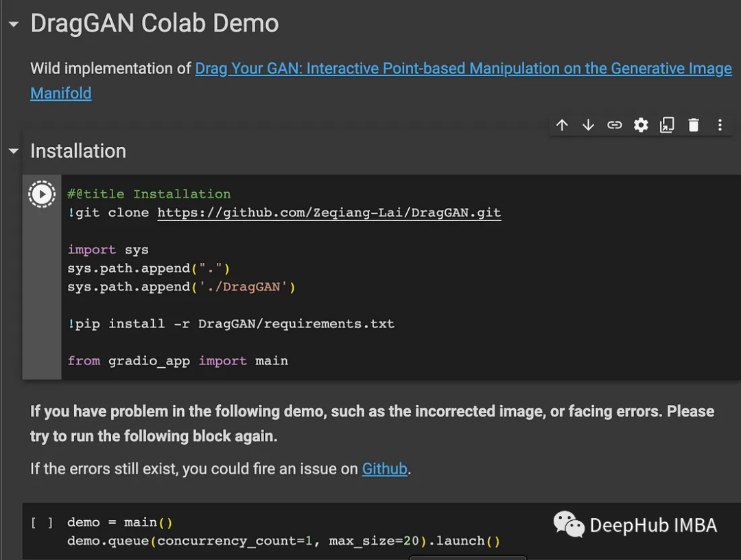Click the bold troubleshooting paragraph
This screenshot has height=560, width=741.
(373, 423)
